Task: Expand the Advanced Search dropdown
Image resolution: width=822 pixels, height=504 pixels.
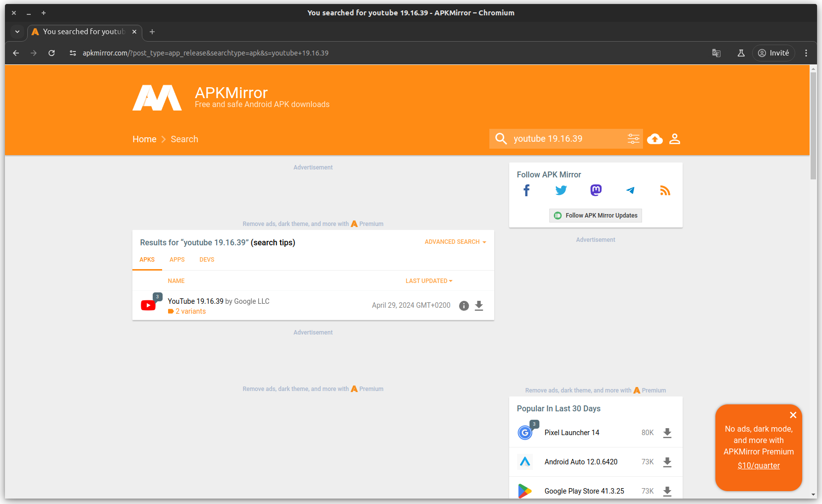Action: [x=455, y=242]
